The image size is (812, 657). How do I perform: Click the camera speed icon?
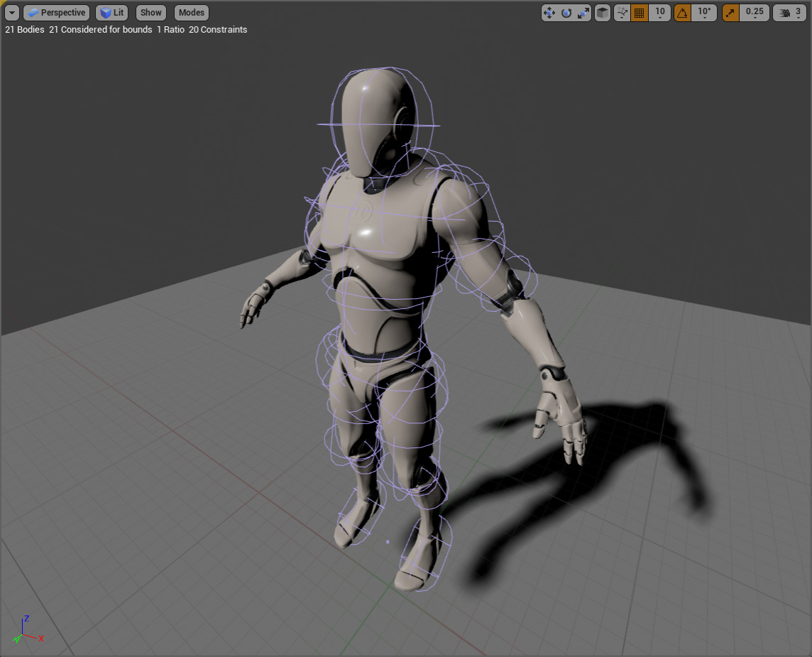point(784,13)
